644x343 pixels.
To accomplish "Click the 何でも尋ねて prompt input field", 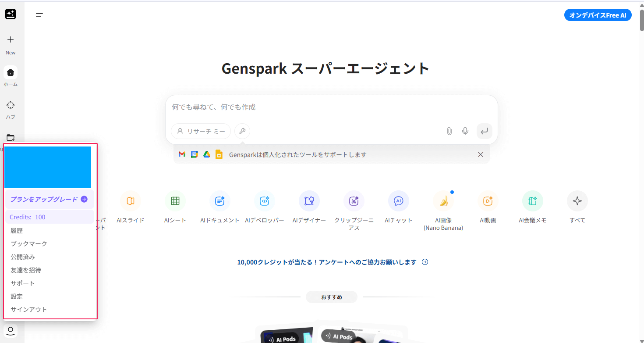I will pyautogui.click(x=331, y=107).
